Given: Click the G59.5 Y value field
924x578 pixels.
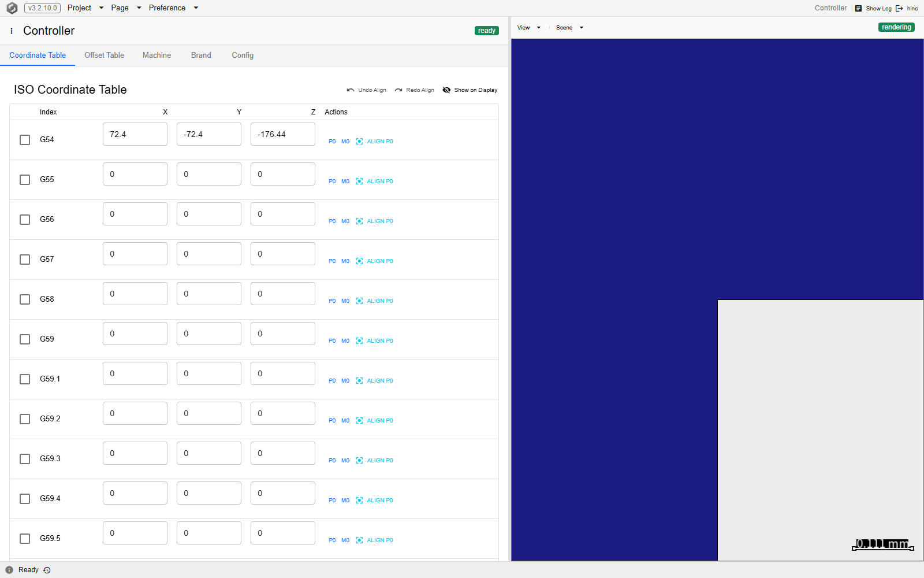Looking at the screenshot, I should point(209,533).
